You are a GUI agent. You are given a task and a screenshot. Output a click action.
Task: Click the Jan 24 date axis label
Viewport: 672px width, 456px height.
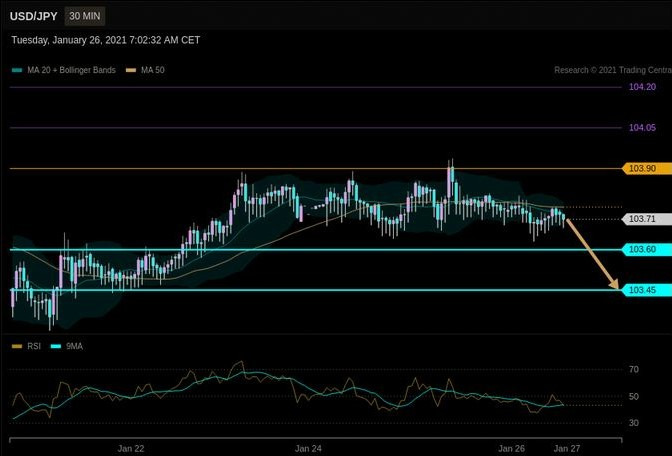click(308, 449)
